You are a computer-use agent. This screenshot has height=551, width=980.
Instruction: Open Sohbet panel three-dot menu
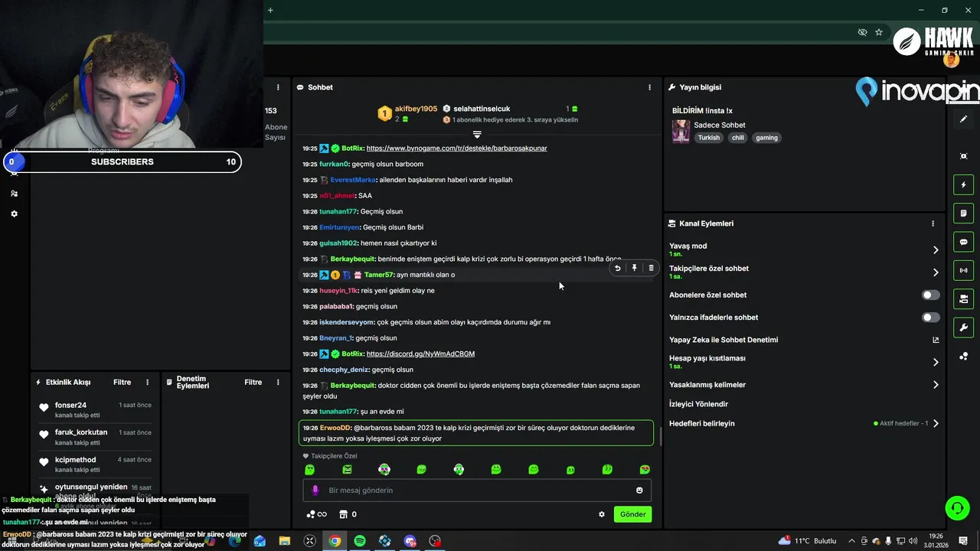(649, 87)
